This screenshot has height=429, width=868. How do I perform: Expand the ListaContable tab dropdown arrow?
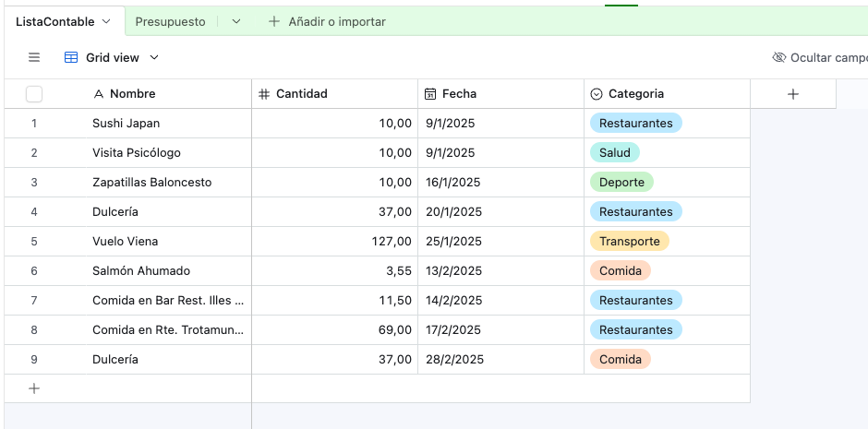click(106, 21)
